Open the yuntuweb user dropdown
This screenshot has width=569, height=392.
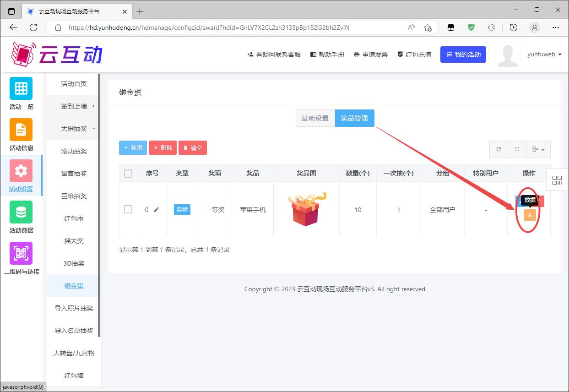coord(544,54)
